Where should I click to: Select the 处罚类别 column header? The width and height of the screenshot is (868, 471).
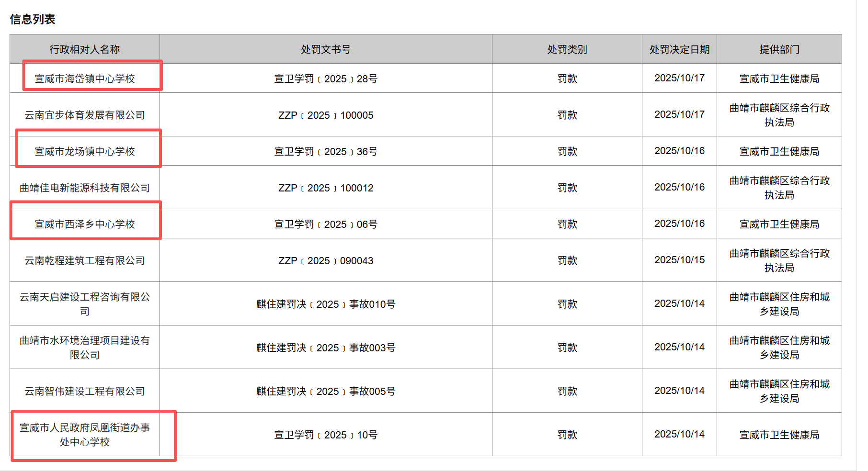tap(567, 49)
